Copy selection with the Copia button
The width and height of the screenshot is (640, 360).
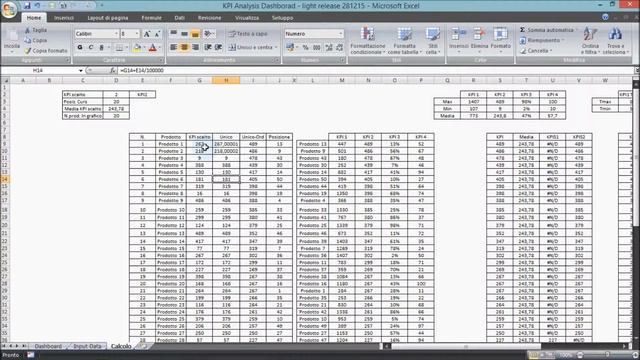pyautogui.click(x=36, y=40)
